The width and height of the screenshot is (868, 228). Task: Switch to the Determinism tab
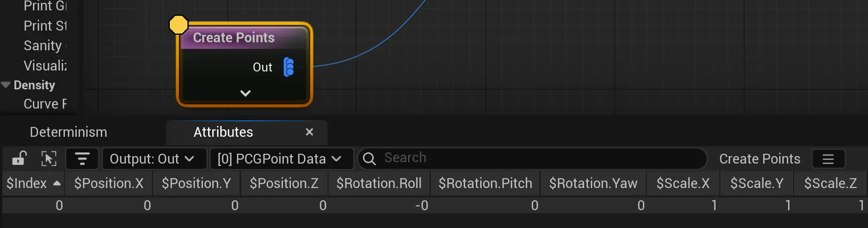click(69, 132)
